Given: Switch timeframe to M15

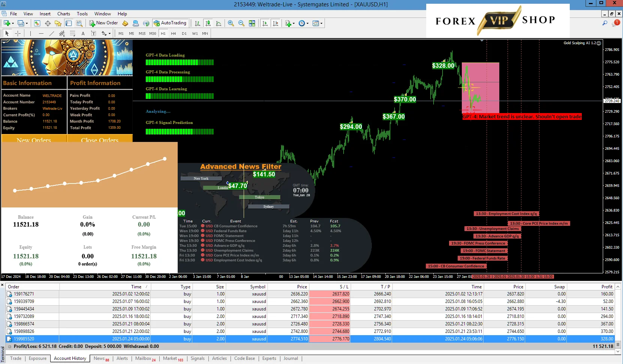Looking at the screenshot, I should [x=142, y=33].
